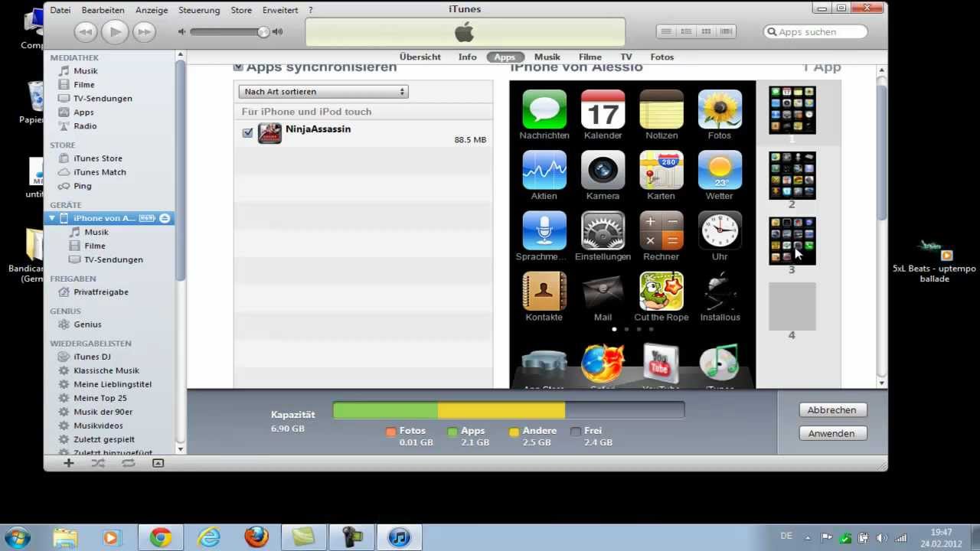Select the Kamera app icon

click(x=603, y=170)
